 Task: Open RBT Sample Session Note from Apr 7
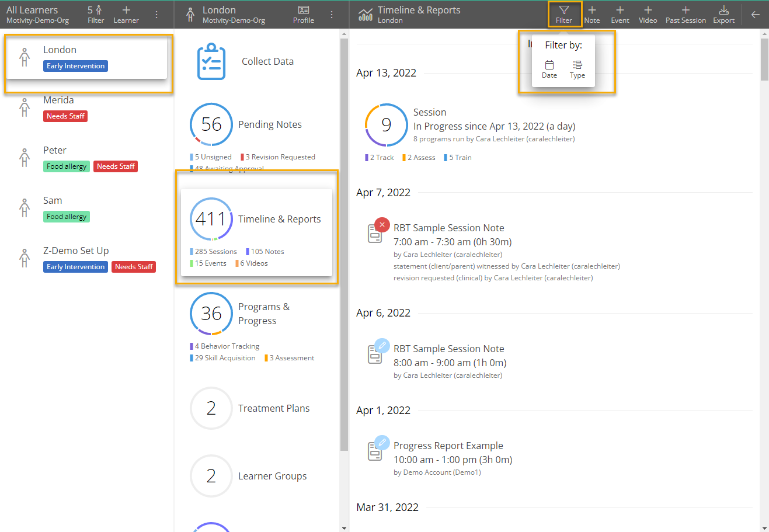[x=448, y=228]
